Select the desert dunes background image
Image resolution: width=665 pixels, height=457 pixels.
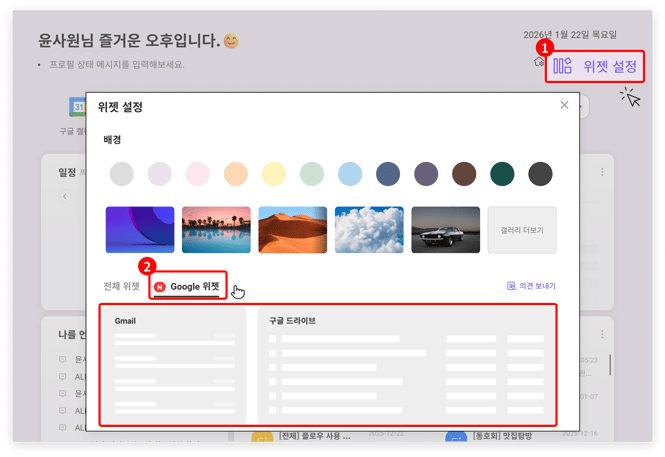click(x=292, y=230)
